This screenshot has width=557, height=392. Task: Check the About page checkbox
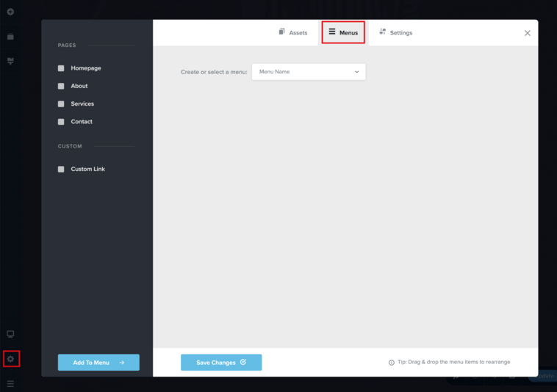(x=61, y=86)
